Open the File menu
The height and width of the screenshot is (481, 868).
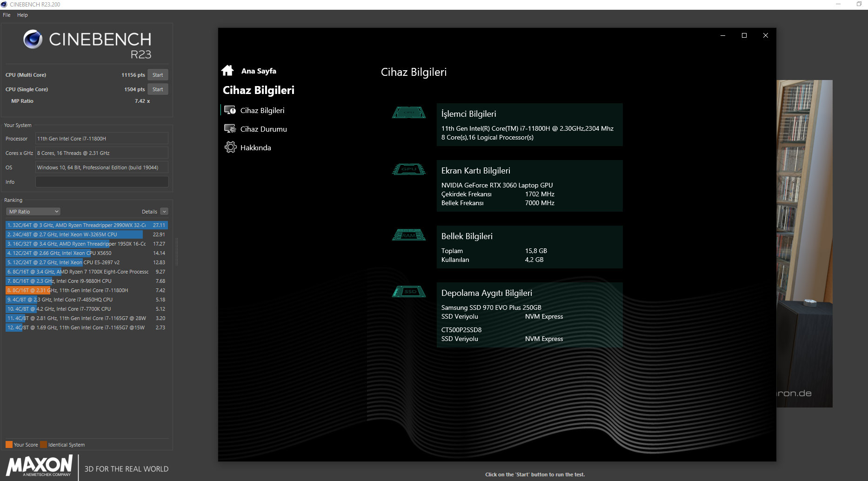[x=7, y=15]
